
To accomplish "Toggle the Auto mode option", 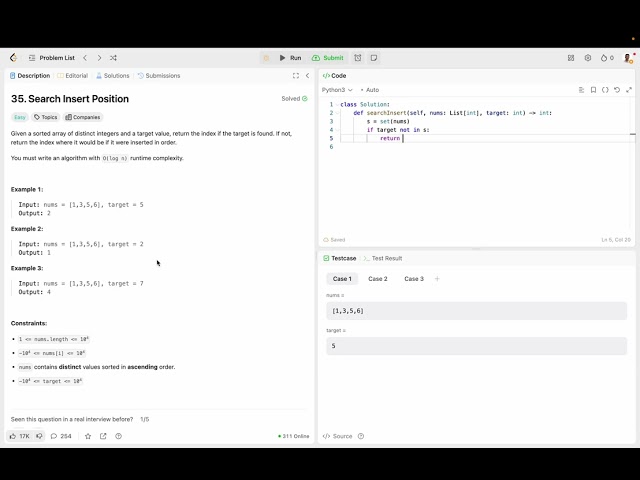I will point(370,90).
